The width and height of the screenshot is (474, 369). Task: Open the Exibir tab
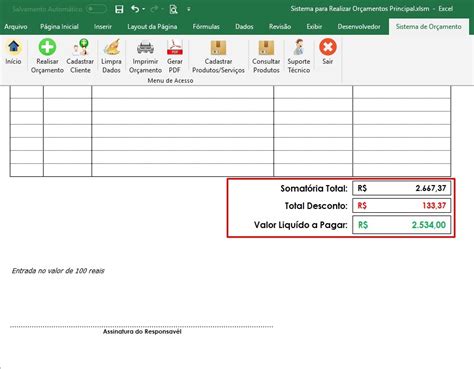point(314,27)
